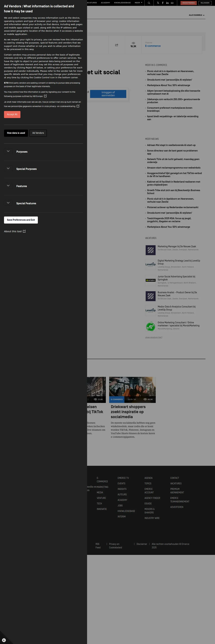Open EMERCE TV in the footer

coord(123,478)
